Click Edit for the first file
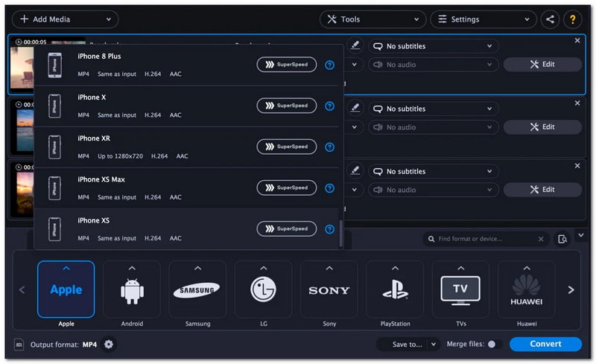The height and width of the screenshot is (364, 596). point(542,64)
